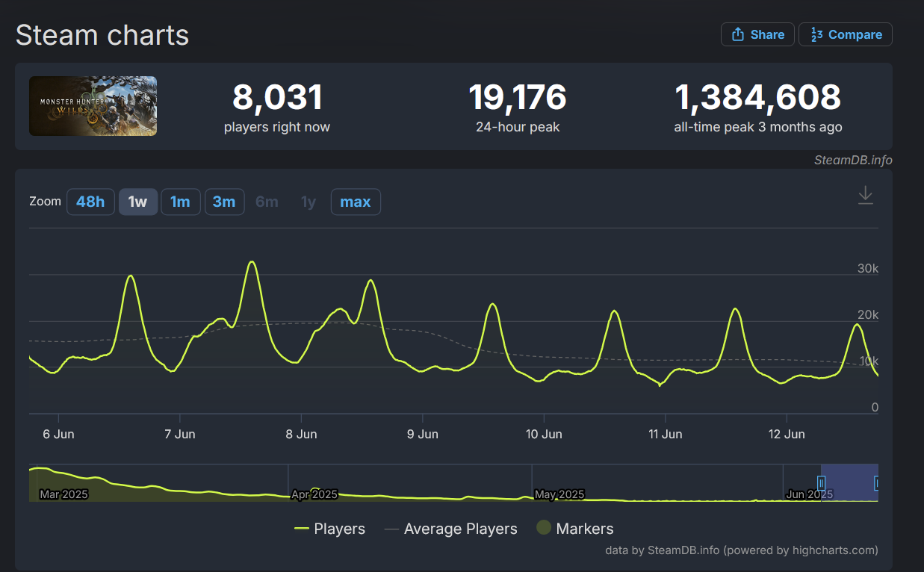Click the 9 Jun axis label

pyautogui.click(x=423, y=434)
